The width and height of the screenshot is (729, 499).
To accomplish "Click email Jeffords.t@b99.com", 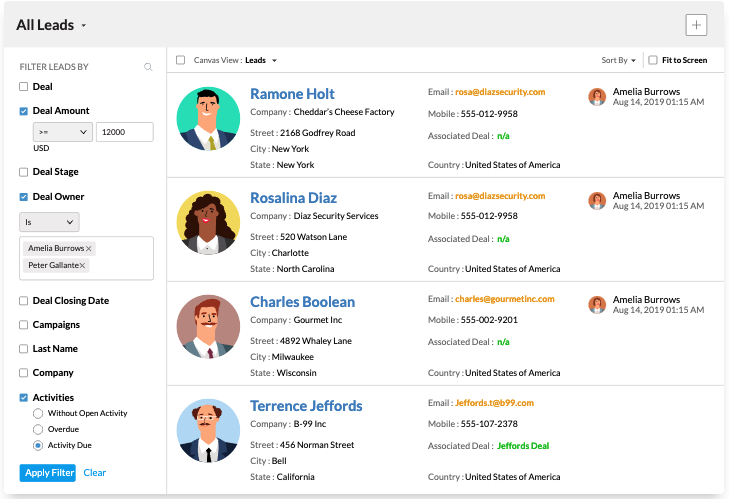I will (x=494, y=403).
